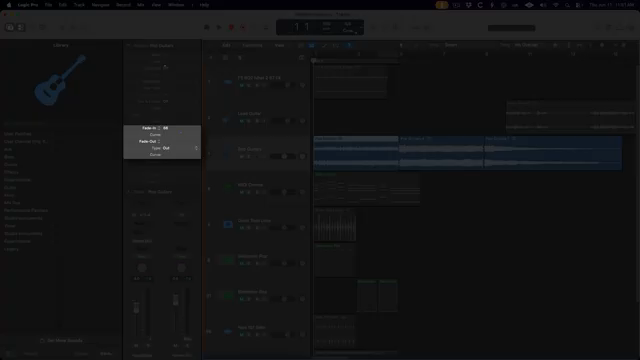Click the icon of the first track

tap(228, 82)
